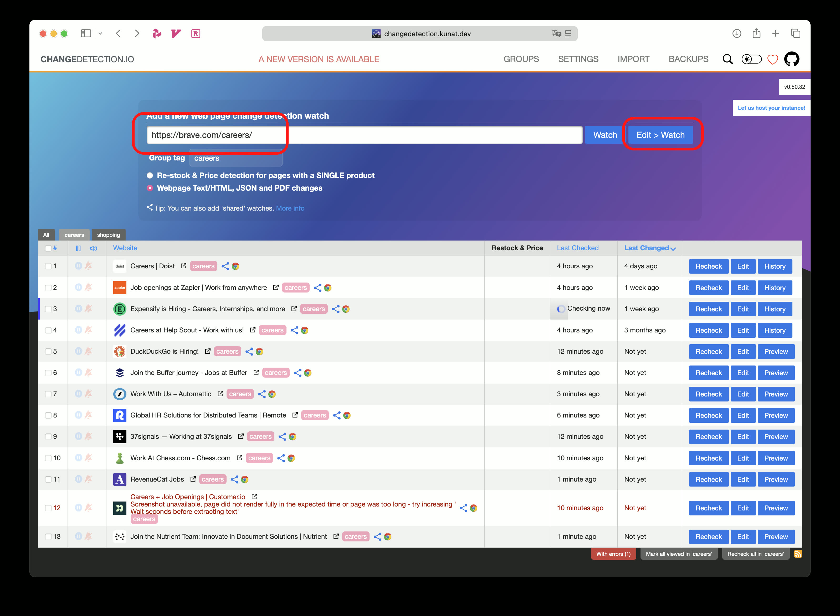Image resolution: width=840 pixels, height=616 pixels.
Task: Check the checkbox for row 4
Action: coord(48,330)
